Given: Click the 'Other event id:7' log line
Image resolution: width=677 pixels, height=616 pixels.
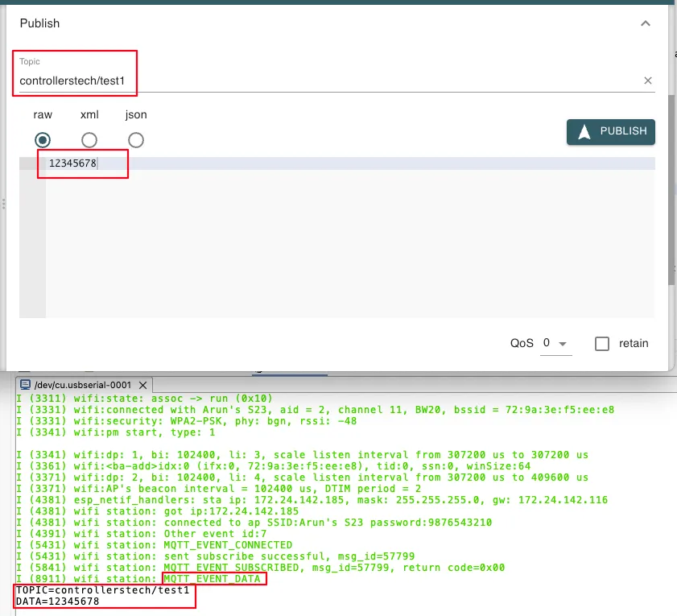Looking at the screenshot, I should [142, 534].
